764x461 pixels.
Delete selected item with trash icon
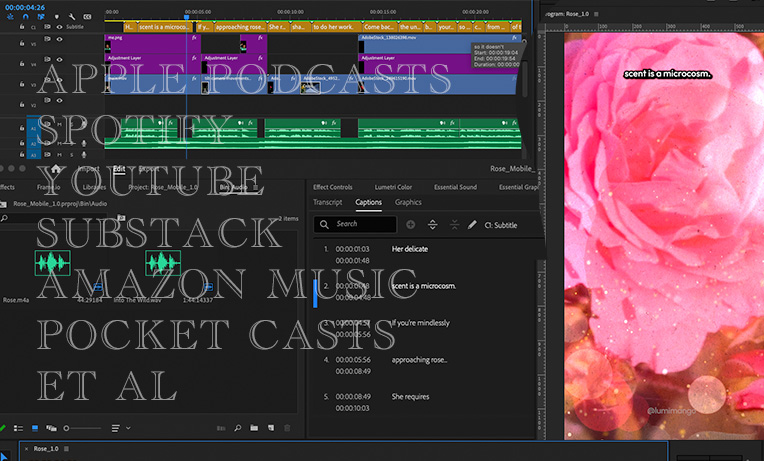click(287, 428)
